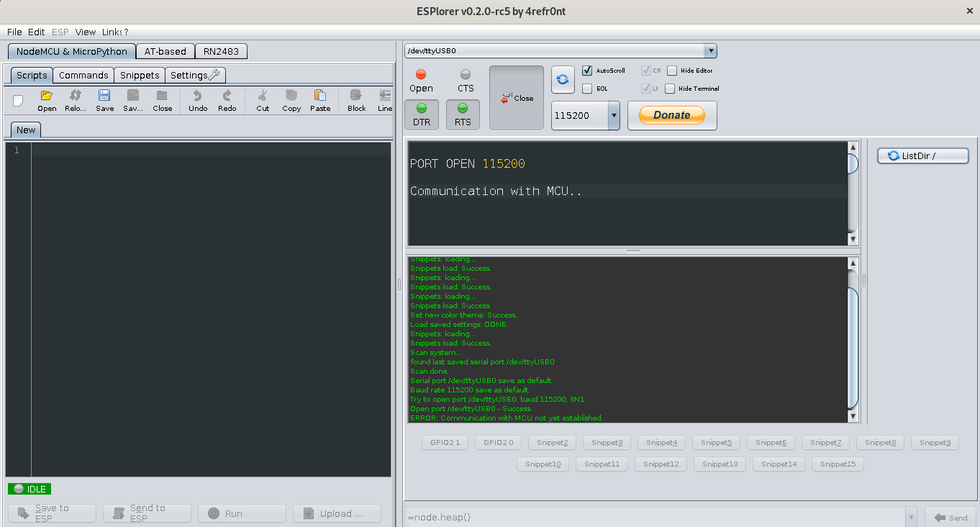Redo the last edit
Image resolution: width=980 pixels, height=527 pixels.
tap(227, 101)
